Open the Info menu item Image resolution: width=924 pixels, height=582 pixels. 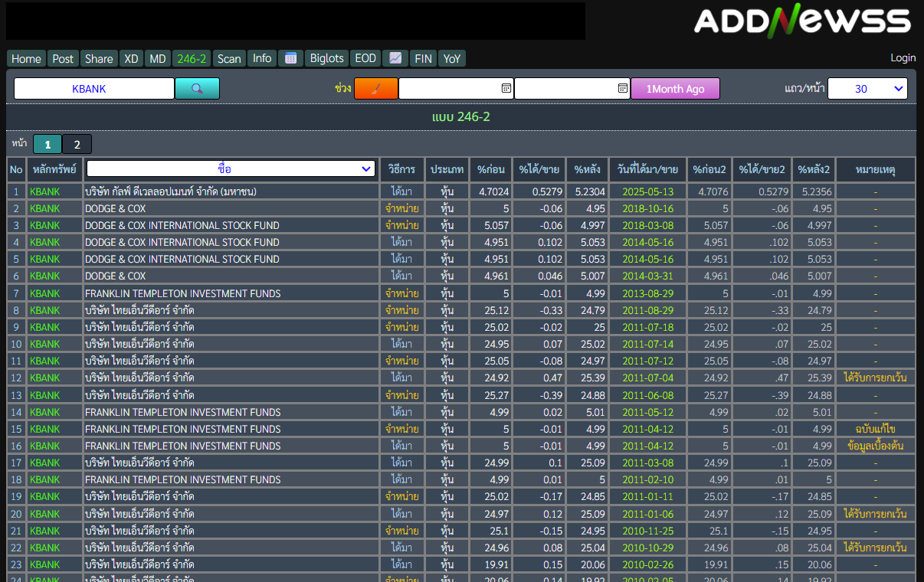point(262,58)
